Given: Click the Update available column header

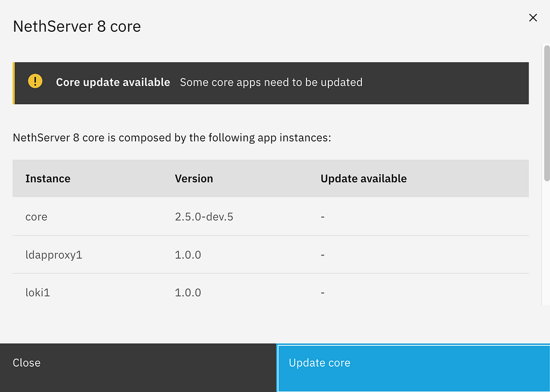Looking at the screenshot, I should (363, 179).
